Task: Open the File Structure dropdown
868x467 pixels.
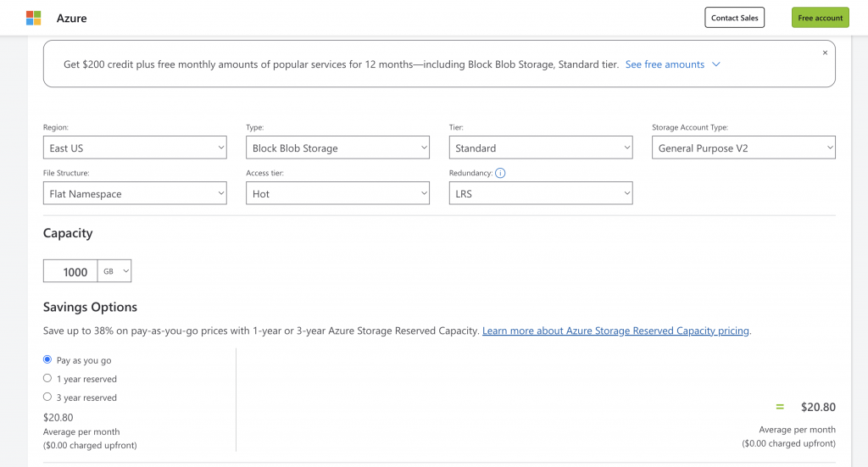Action: [135, 193]
